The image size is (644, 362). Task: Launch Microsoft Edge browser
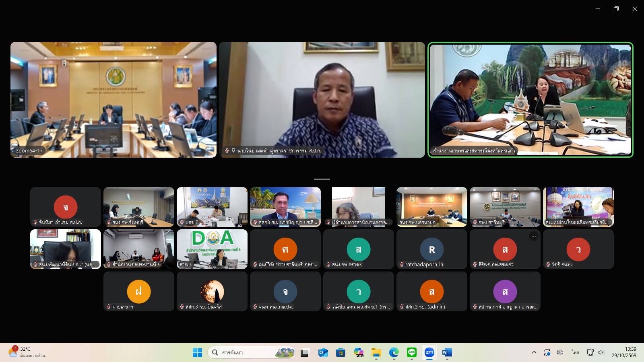coord(394,353)
